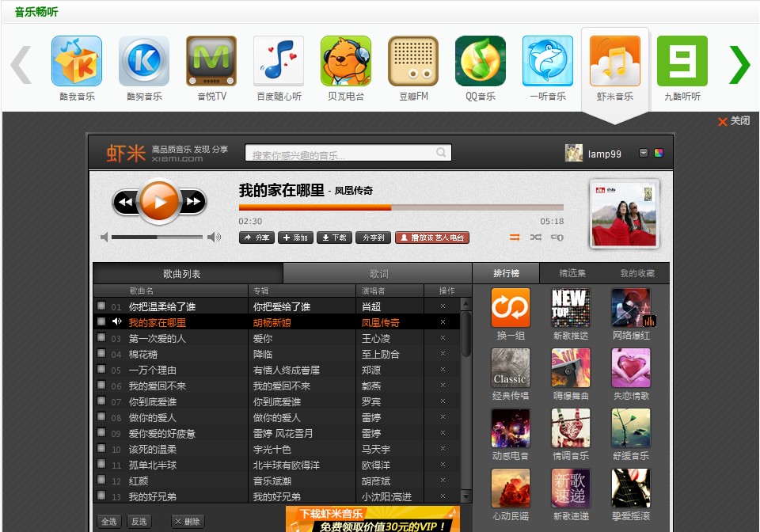This screenshot has width=760, height=532.
Task: Remove 孤单北半球 with its X
Action: click(x=443, y=464)
